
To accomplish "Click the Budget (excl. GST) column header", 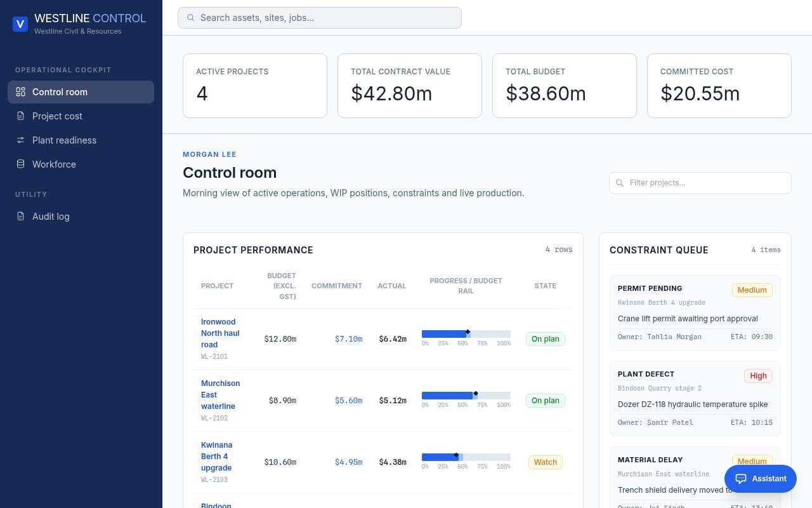I will (282, 286).
